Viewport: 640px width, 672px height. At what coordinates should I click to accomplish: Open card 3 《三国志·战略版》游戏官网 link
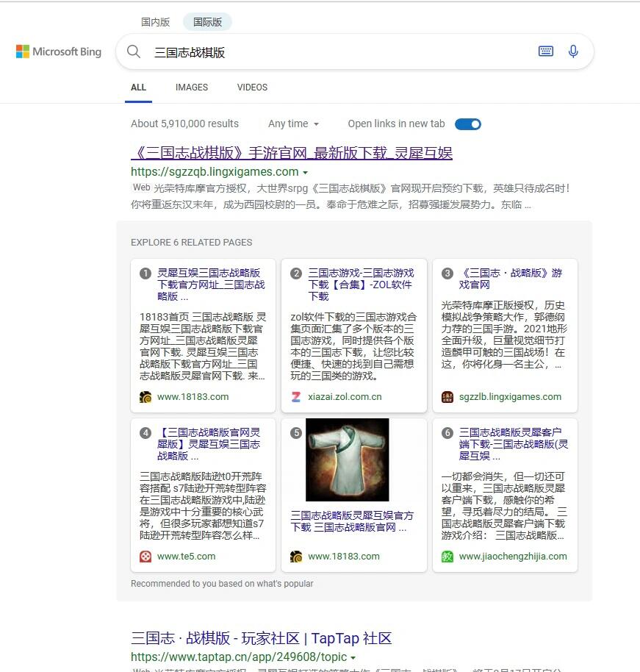point(511,279)
